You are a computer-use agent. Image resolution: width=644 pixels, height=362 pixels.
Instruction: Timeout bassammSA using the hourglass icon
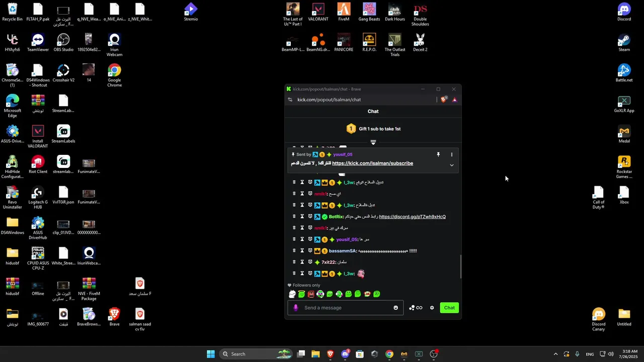tap(302, 251)
